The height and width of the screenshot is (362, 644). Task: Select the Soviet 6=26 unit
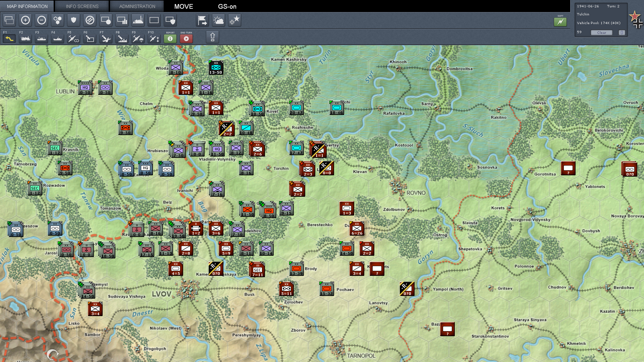[x=357, y=229]
